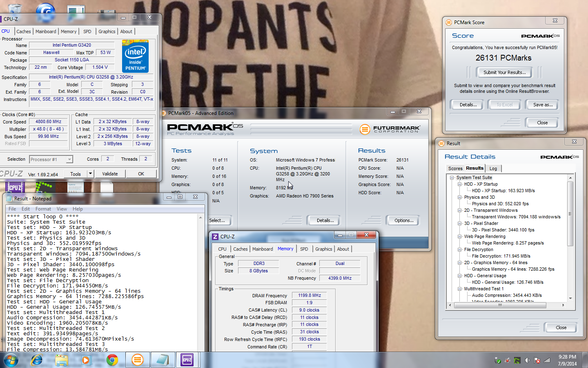Click OK in the CPU-Z window

pyautogui.click(x=141, y=174)
